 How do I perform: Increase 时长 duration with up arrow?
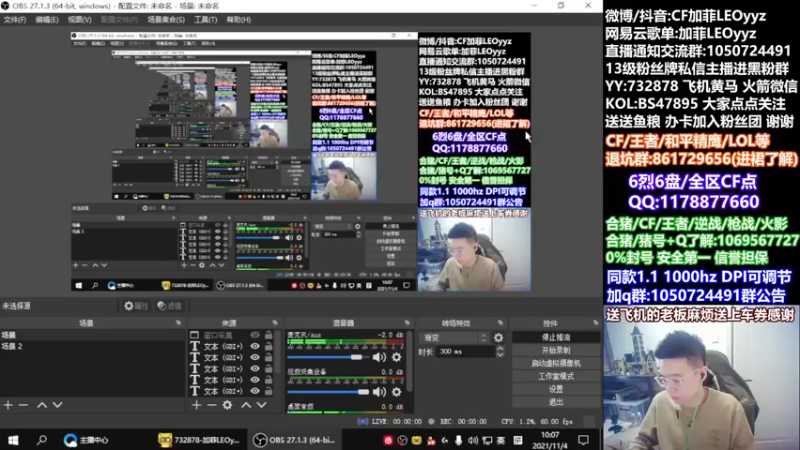[x=500, y=348]
